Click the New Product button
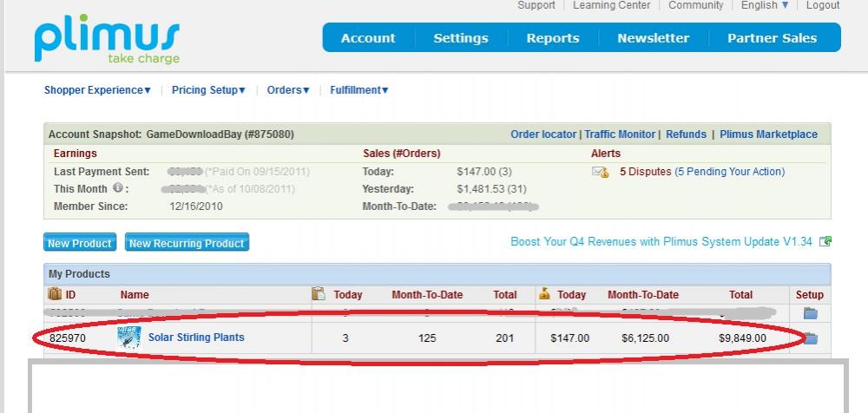This screenshot has height=413, width=868. (x=80, y=242)
